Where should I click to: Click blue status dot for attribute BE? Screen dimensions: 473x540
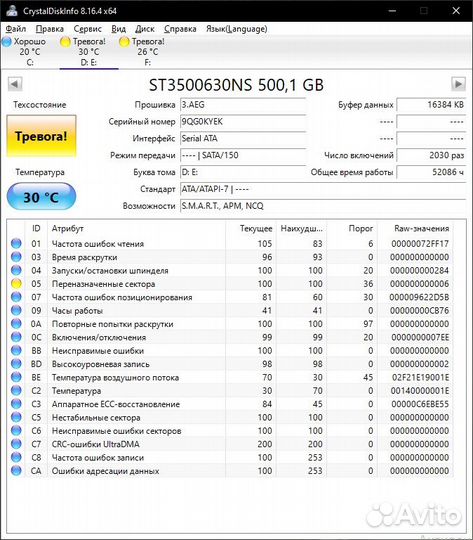click(x=16, y=377)
